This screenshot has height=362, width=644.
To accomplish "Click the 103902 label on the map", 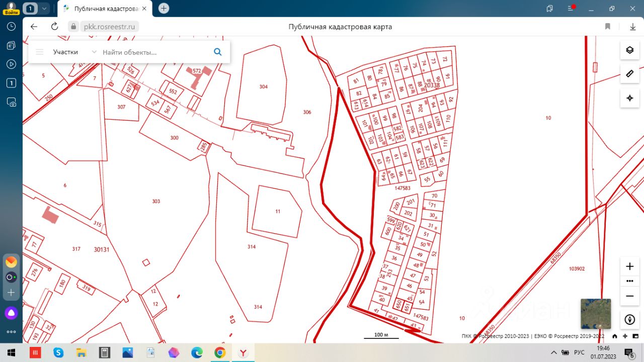I will (x=577, y=269).
